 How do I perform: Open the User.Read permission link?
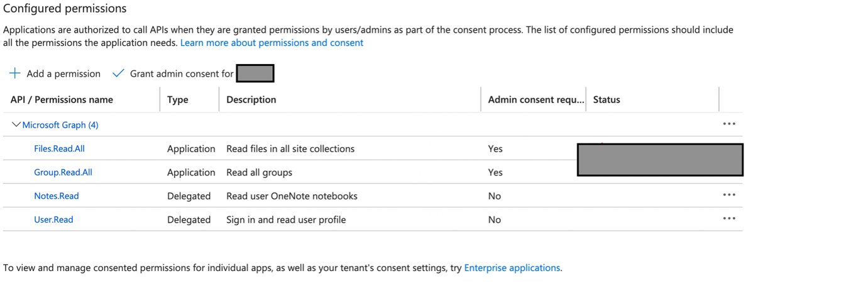(53, 219)
